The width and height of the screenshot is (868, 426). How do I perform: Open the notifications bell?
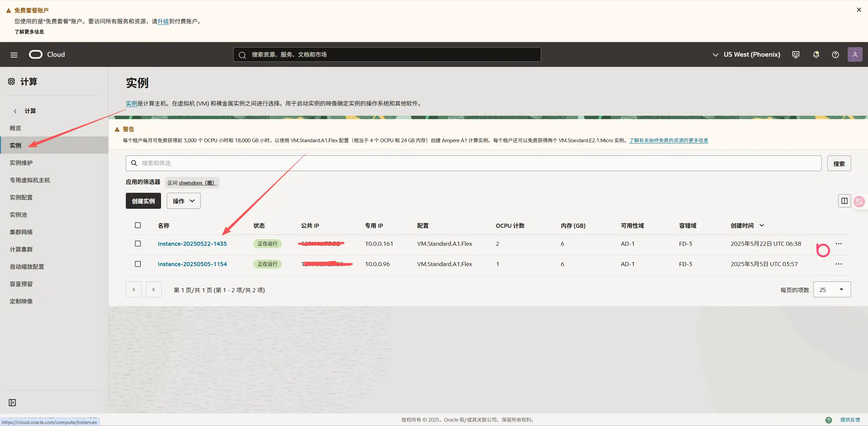(x=816, y=55)
